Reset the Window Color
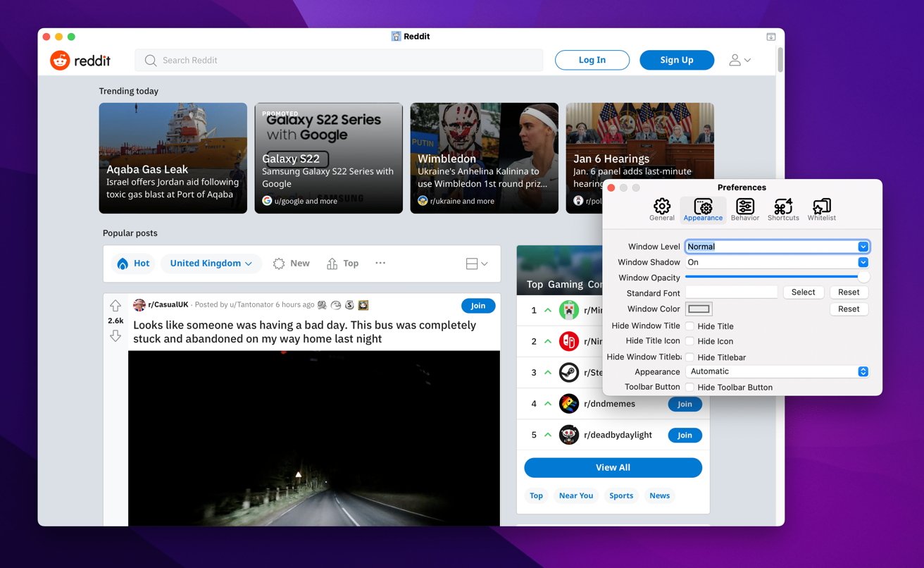Image resolution: width=924 pixels, height=568 pixels. 849,309
